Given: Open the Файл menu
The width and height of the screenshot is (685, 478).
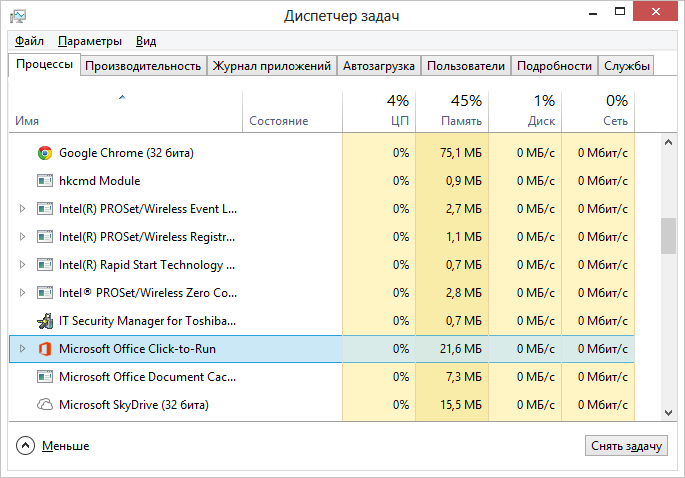Looking at the screenshot, I should click(29, 41).
